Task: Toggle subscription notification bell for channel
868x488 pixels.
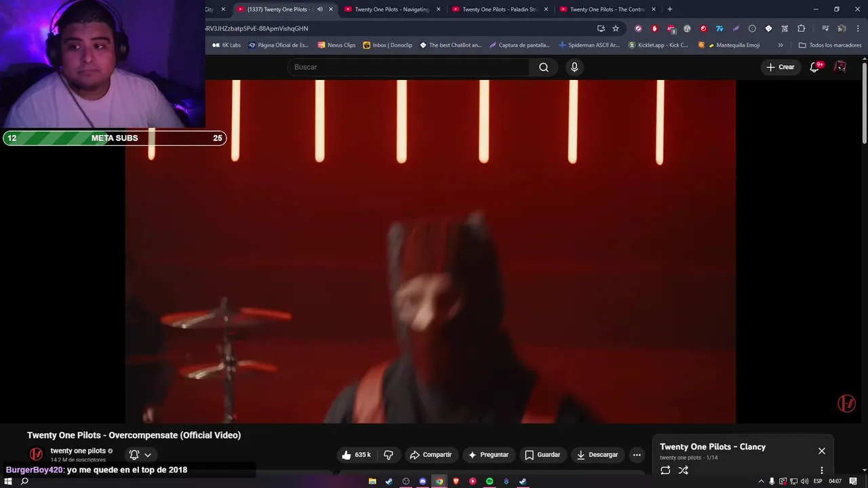Action: tap(134, 455)
